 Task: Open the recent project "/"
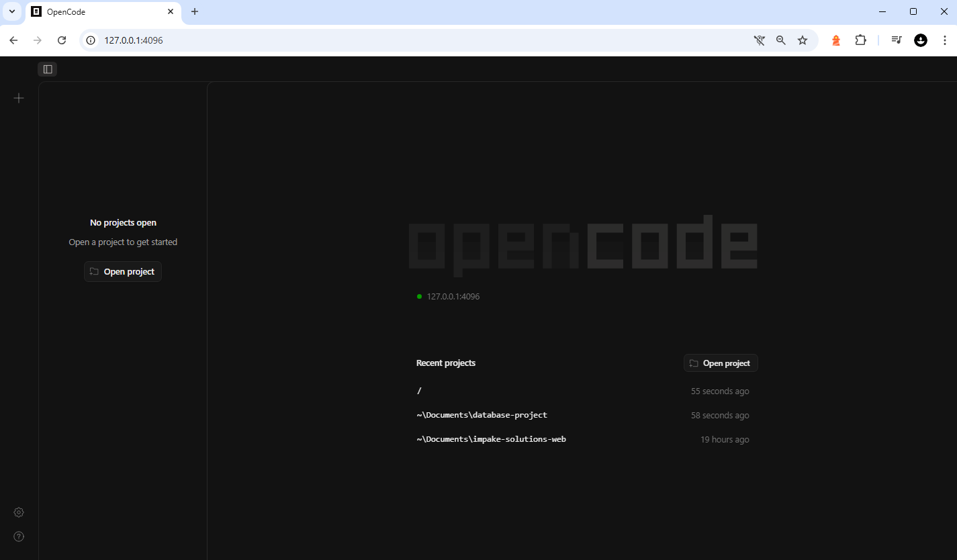583,391
